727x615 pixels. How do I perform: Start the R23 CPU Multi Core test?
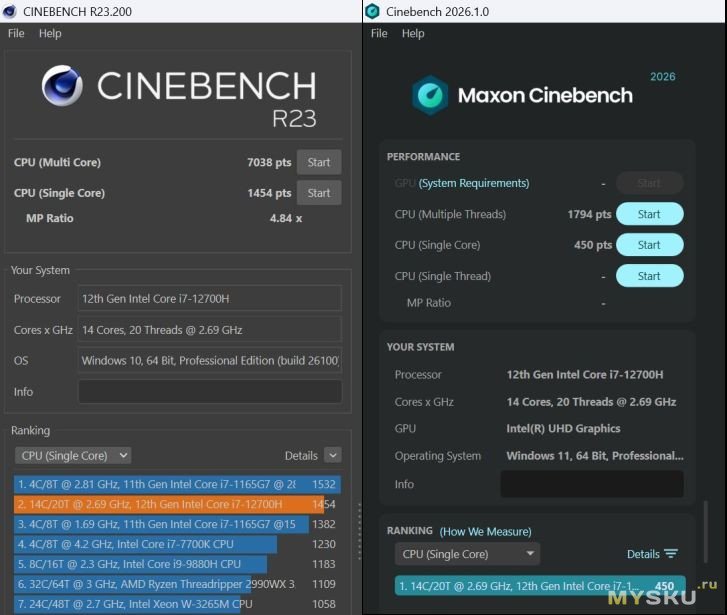point(319,162)
